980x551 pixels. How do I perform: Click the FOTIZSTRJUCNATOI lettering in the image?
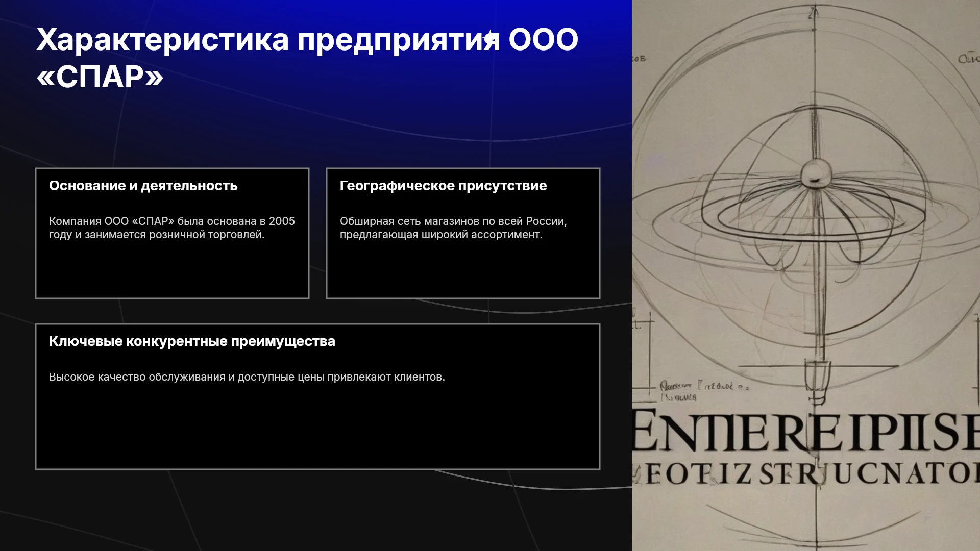(x=806, y=474)
